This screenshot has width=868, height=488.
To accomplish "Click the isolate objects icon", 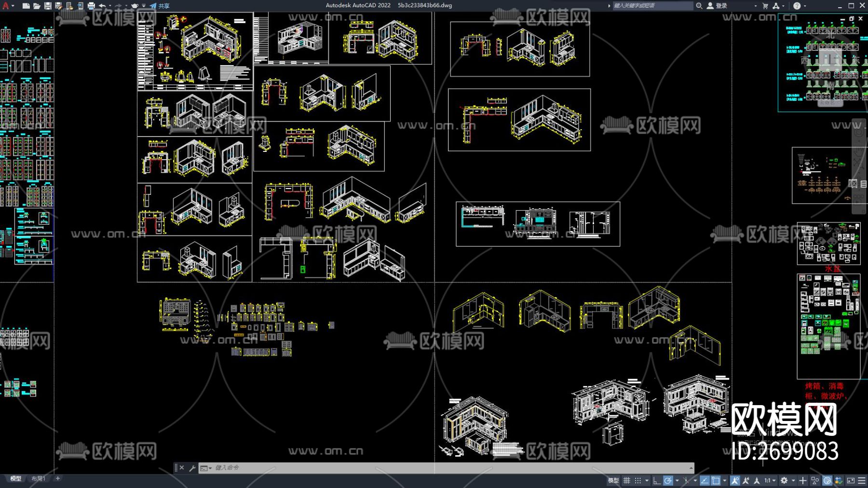I will click(815, 480).
